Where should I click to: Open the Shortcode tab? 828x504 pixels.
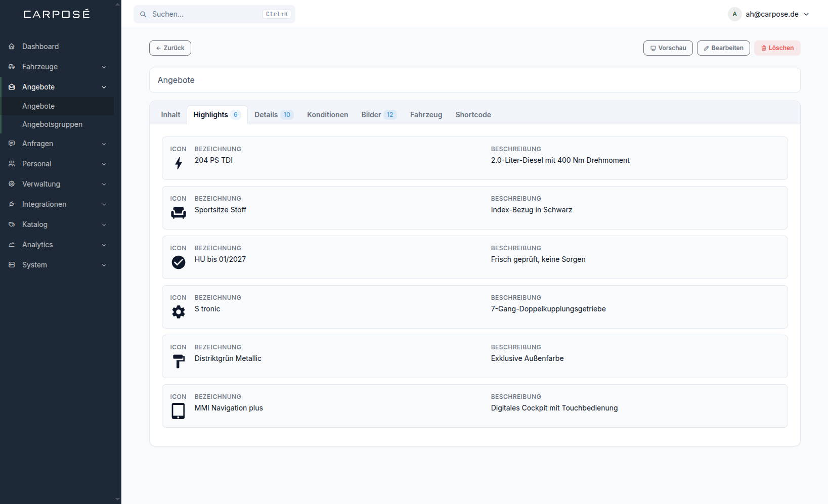(x=473, y=115)
